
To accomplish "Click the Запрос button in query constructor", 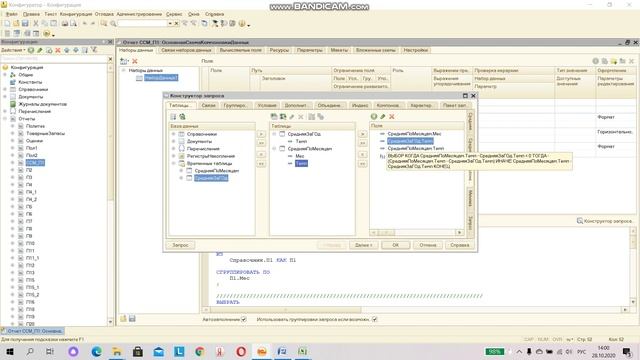I will pyautogui.click(x=180, y=245).
